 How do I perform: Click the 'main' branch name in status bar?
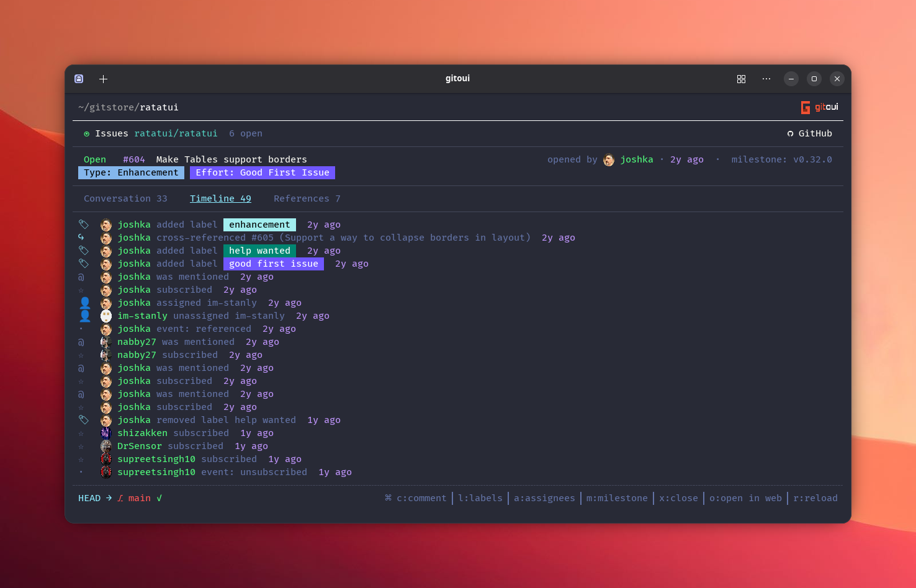[140, 498]
